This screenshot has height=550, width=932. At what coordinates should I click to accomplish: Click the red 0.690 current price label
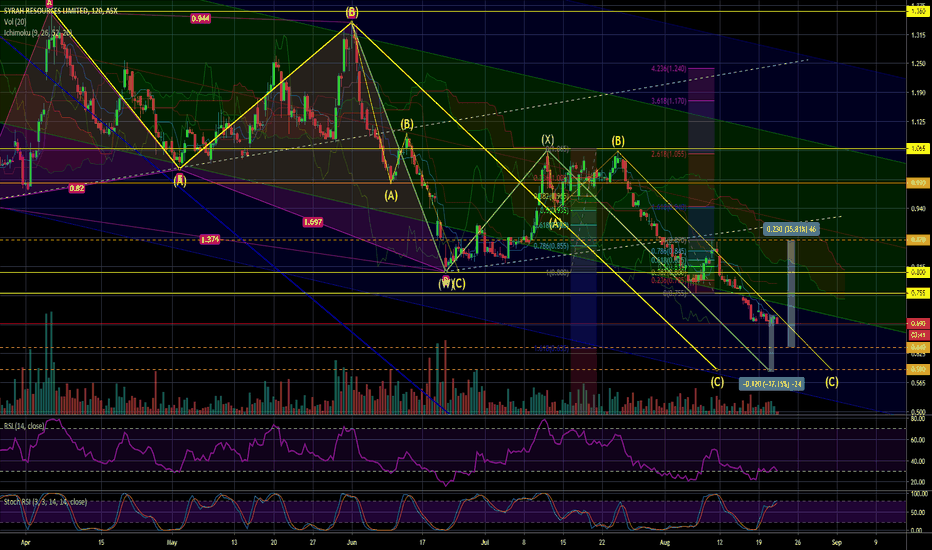pyautogui.click(x=918, y=324)
